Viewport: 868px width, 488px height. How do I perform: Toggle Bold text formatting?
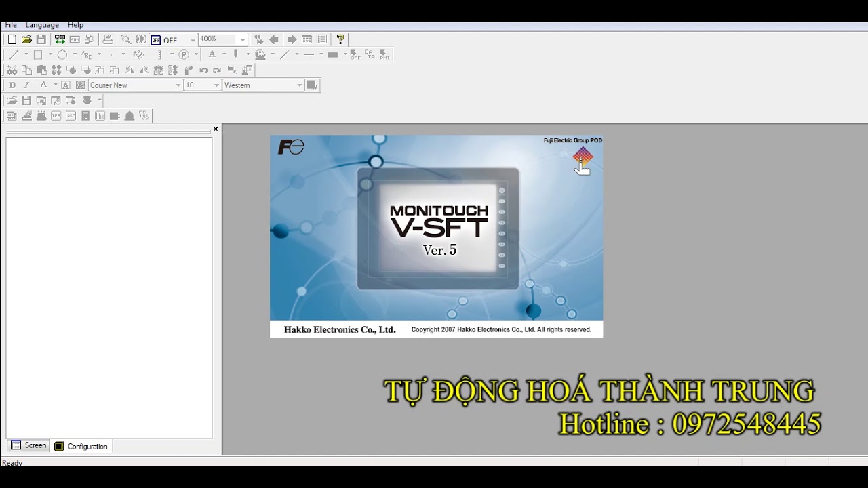coord(12,85)
